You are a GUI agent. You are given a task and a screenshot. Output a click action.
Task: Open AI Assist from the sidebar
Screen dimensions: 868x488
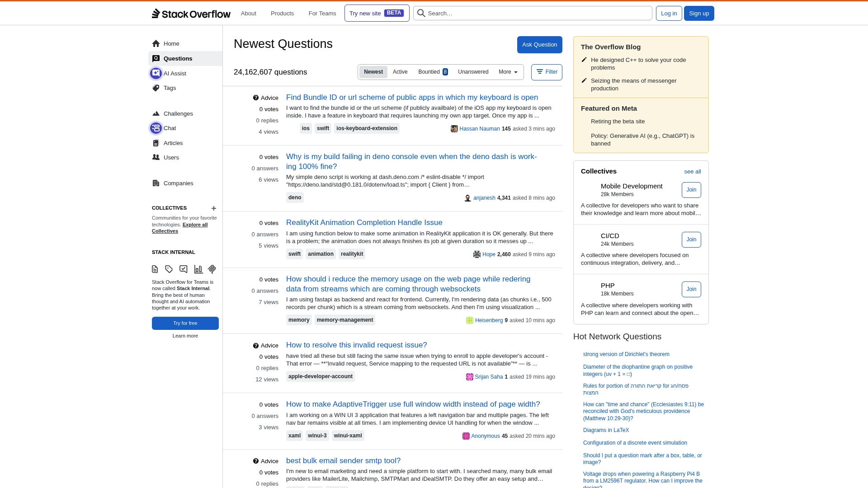click(x=156, y=73)
